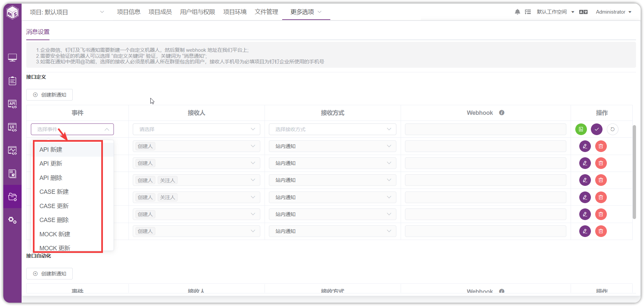Open the 请选择 recipient dropdown

click(x=196, y=129)
